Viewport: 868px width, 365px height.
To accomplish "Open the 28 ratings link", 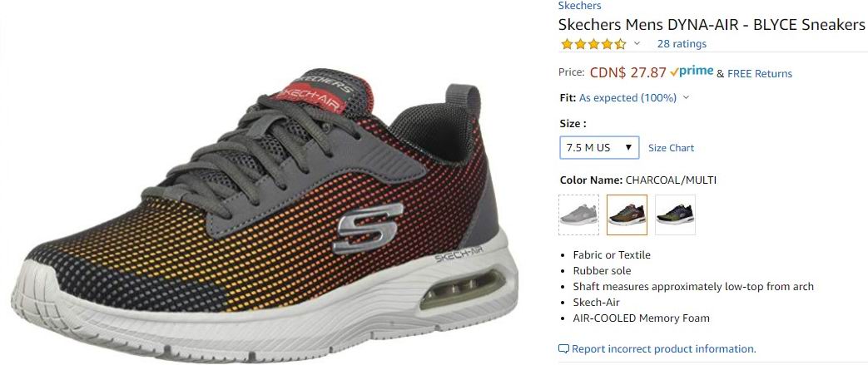I will point(682,44).
